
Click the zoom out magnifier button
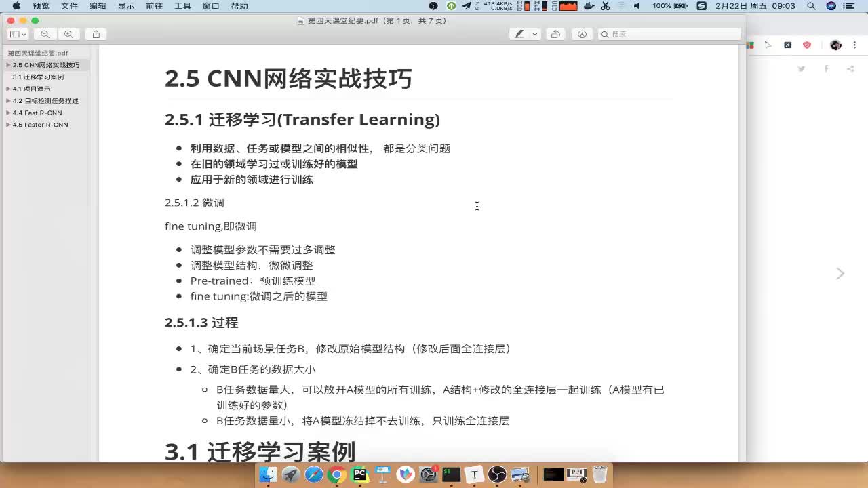click(x=45, y=34)
